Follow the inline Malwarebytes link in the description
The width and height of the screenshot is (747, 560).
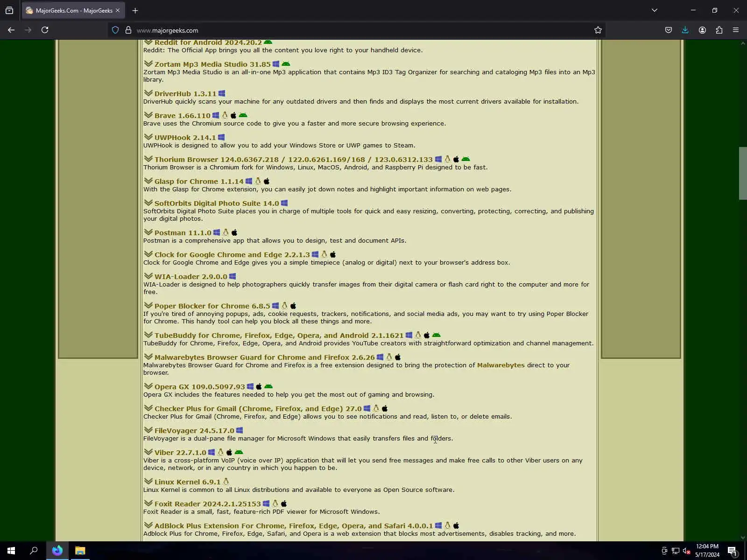point(500,365)
